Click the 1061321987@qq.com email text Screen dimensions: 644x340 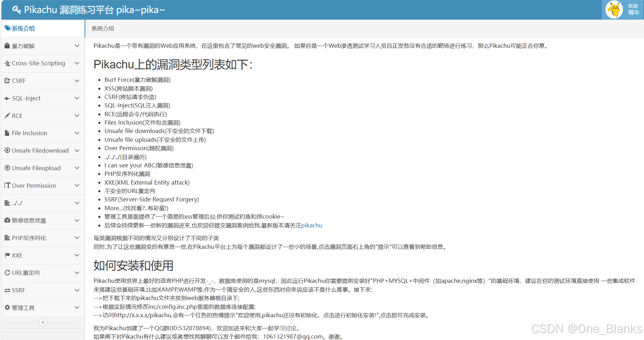(x=293, y=336)
